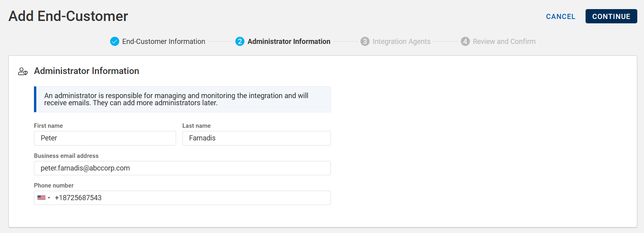Focus the First name field containing Peter
This screenshot has height=233, width=644.
(105, 138)
